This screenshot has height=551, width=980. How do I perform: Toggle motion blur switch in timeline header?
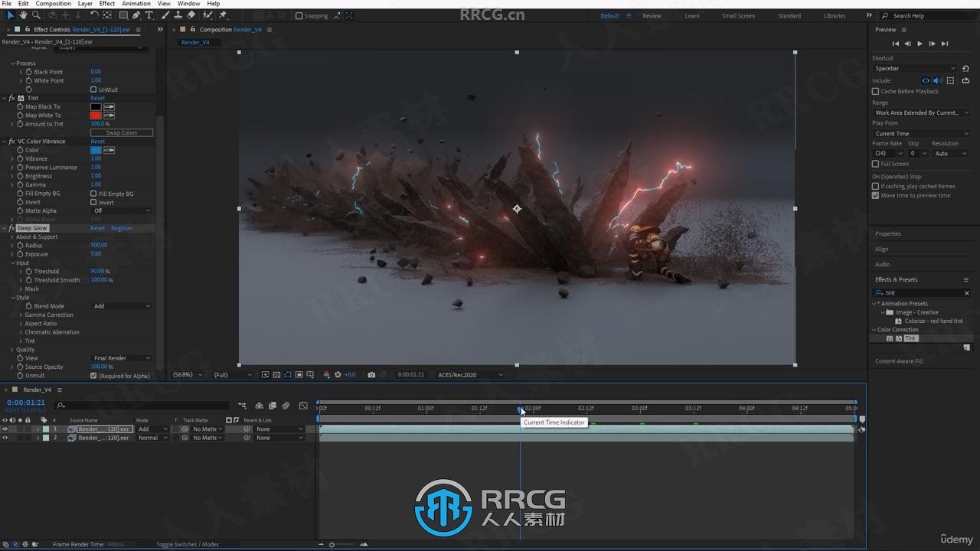click(x=286, y=406)
